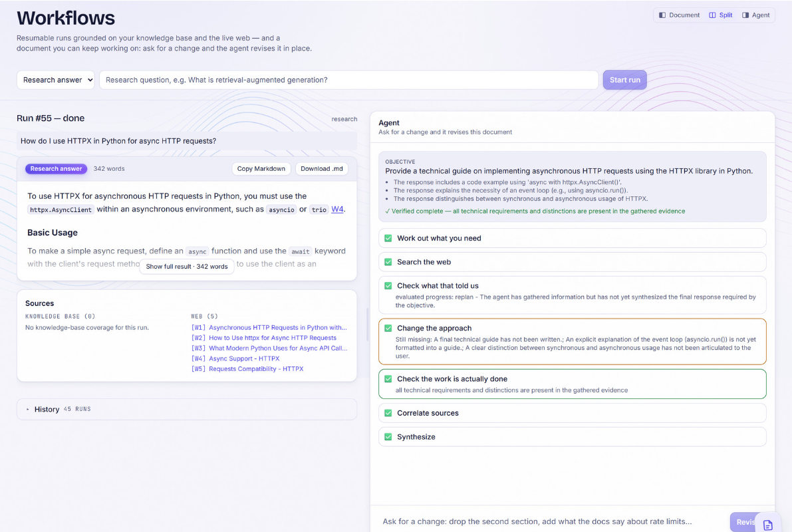Switch to Split view

[x=721, y=15]
